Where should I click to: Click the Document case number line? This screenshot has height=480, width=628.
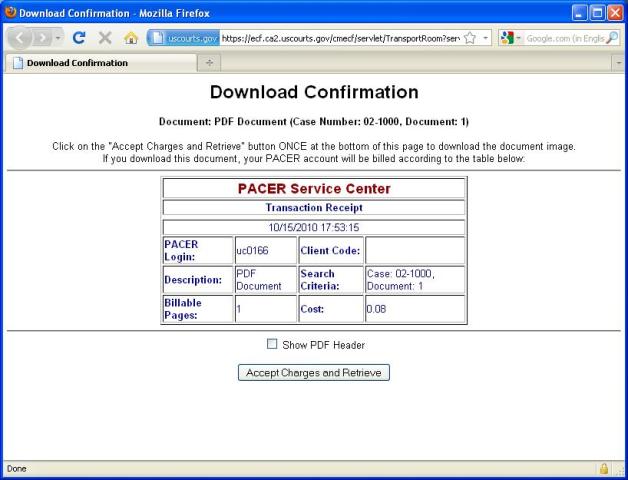click(314, 121)
